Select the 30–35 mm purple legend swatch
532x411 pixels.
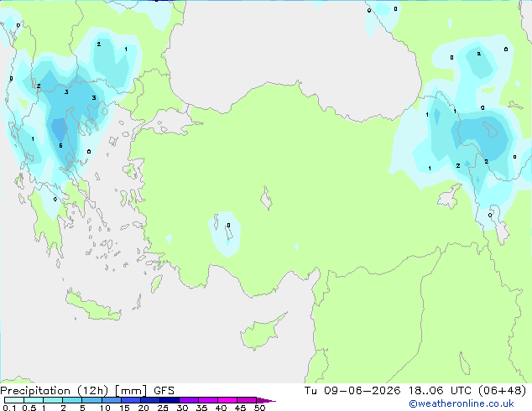coord(188,400)
